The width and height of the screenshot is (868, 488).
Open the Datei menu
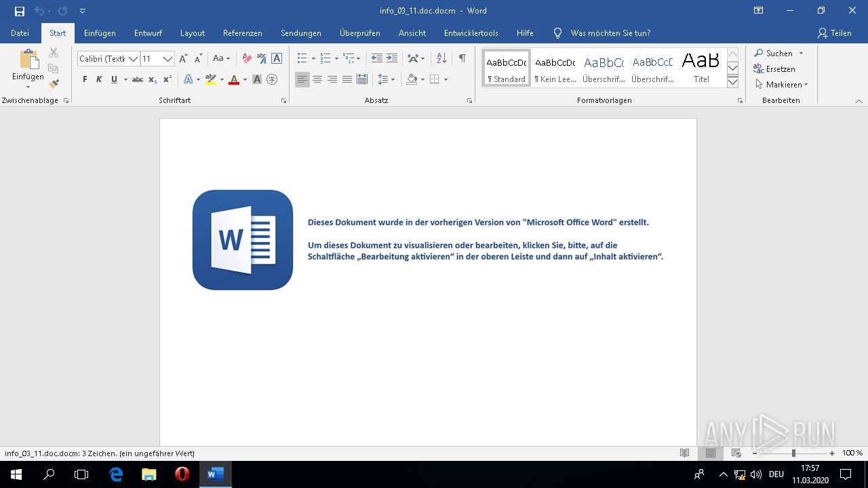[x=20, y=33]
